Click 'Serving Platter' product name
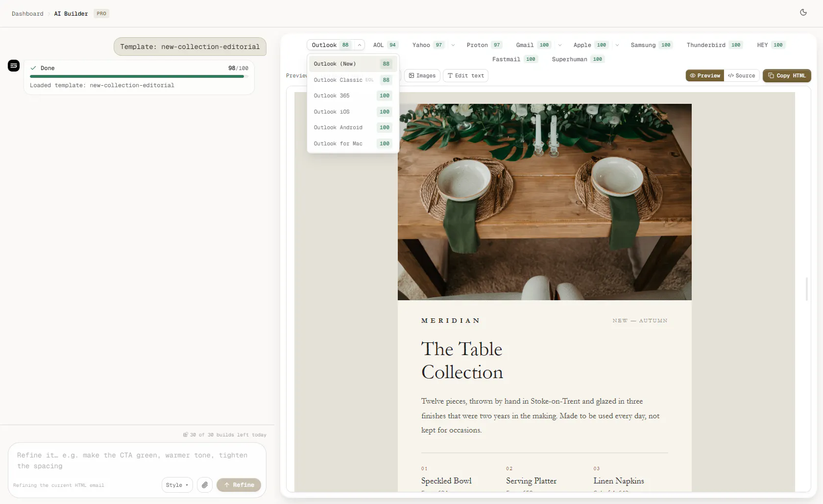823x504 pixels. click(x=531, y=481)
